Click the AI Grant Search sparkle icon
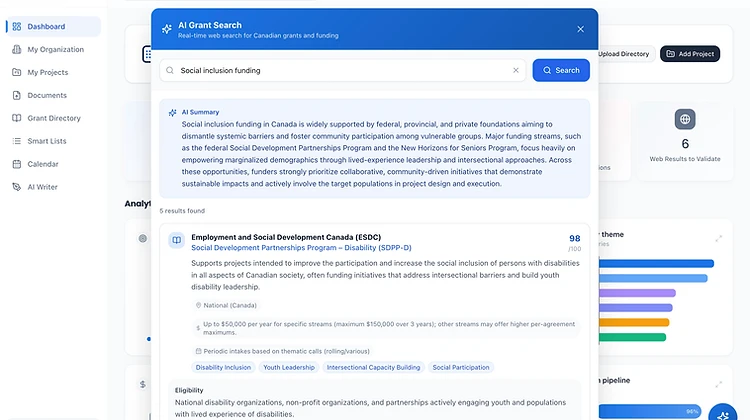This screenshot has width=750, height=420. tap(166, 29)
